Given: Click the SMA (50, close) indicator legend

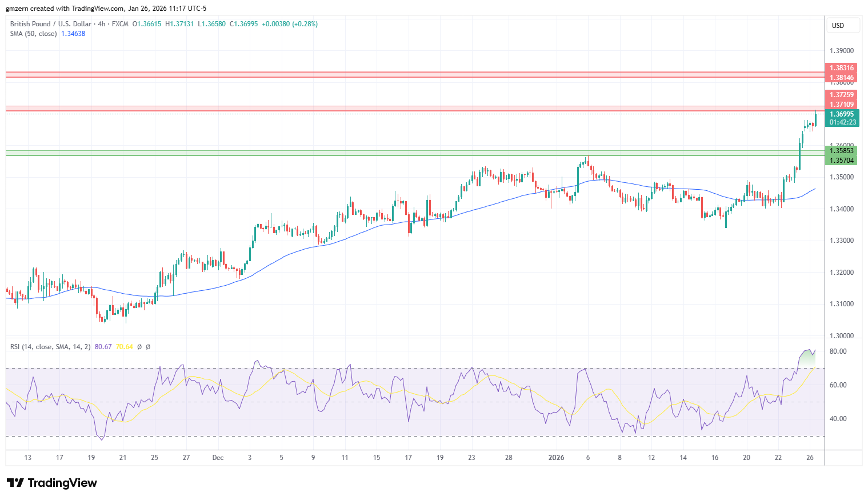Looking at the screenshot, I should point(34,34).
